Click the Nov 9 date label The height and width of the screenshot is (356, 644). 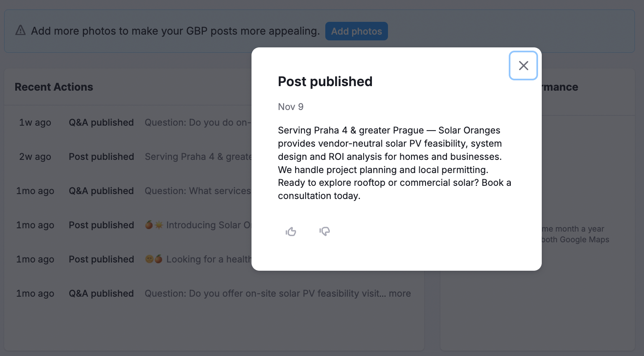pos(290,106)
